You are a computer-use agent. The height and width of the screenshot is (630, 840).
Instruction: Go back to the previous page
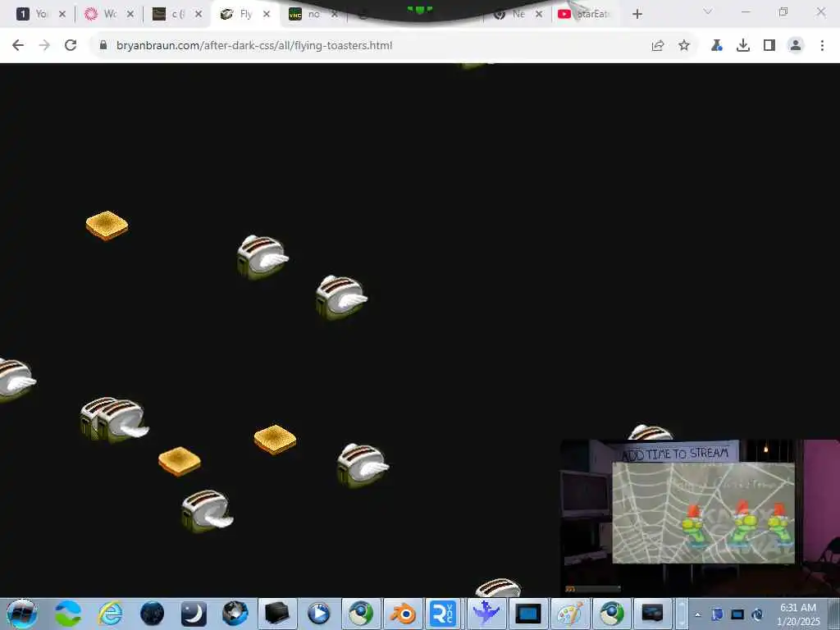pos(18,46)
